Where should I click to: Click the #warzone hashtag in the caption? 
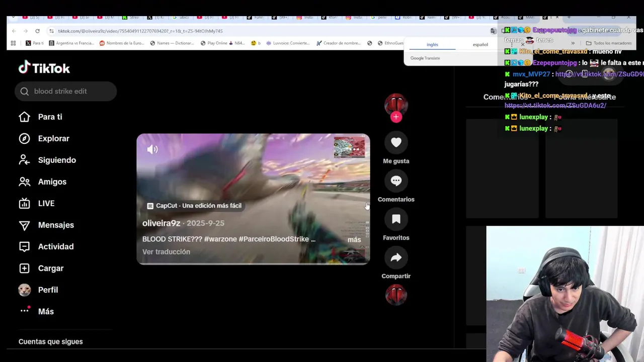(220, 239)
